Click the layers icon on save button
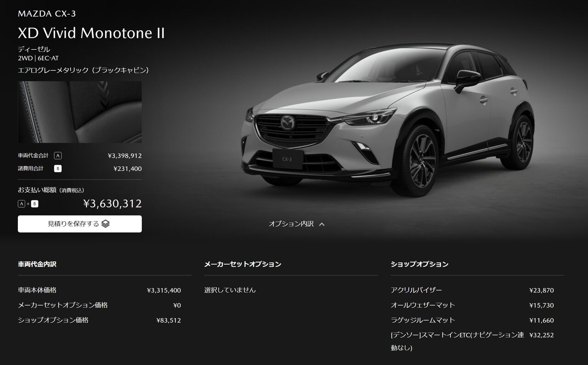 point(106,224)
